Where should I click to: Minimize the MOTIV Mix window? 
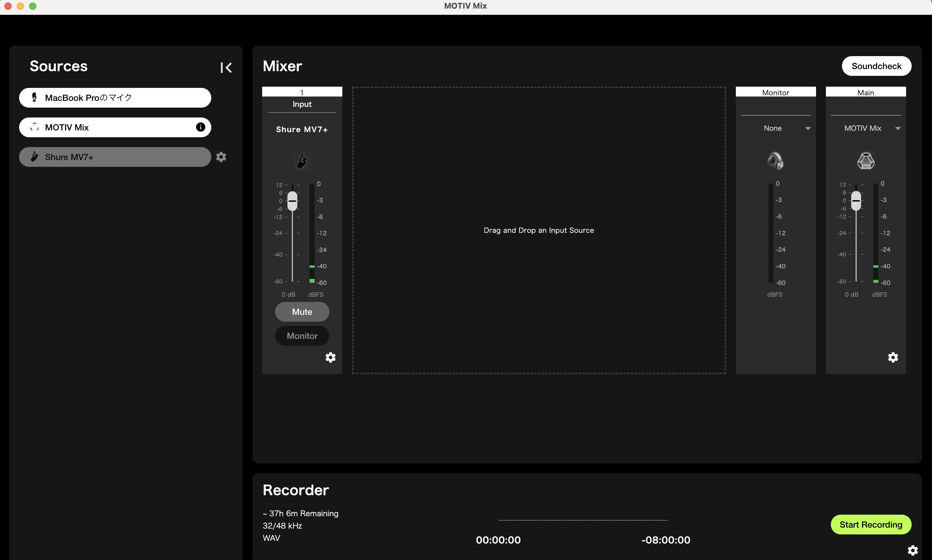pos(20,6)
